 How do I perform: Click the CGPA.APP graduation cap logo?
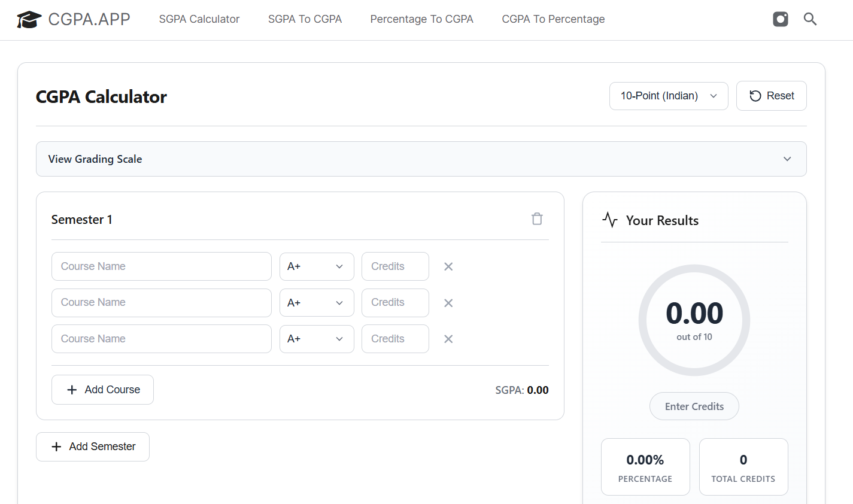pyautogui.click(x=29, y=20)
